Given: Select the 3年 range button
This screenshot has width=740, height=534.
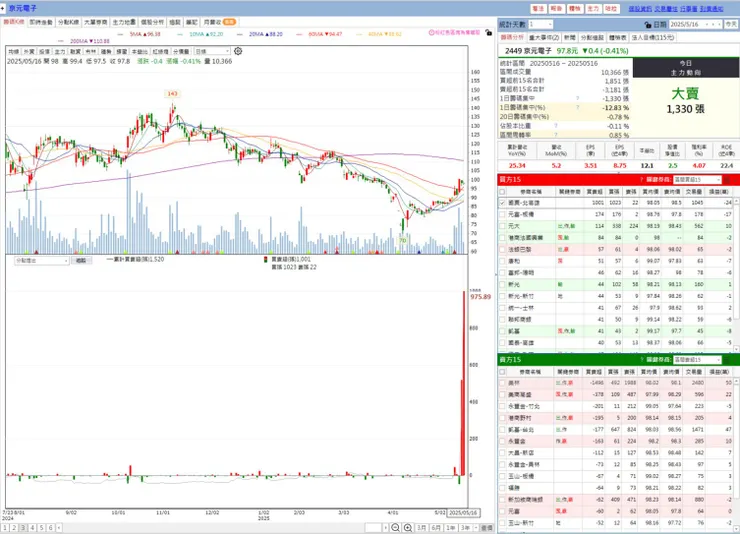Looking at the screenshot, I should point(465,528).
